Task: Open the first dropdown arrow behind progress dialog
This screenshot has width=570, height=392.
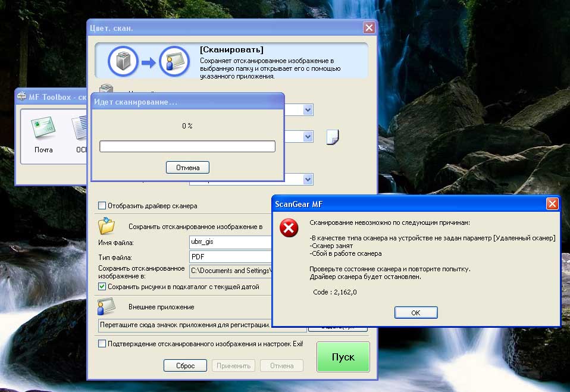Action: [308, 109]
